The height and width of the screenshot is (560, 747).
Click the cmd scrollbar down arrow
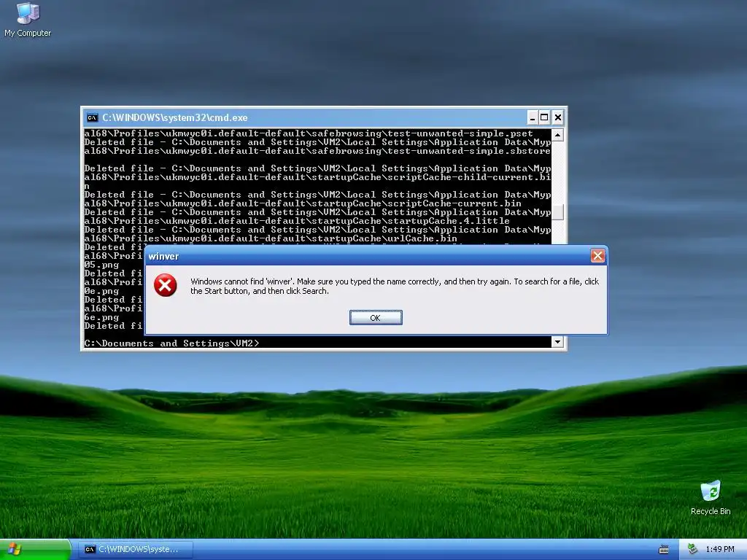(x=557, y=341)
